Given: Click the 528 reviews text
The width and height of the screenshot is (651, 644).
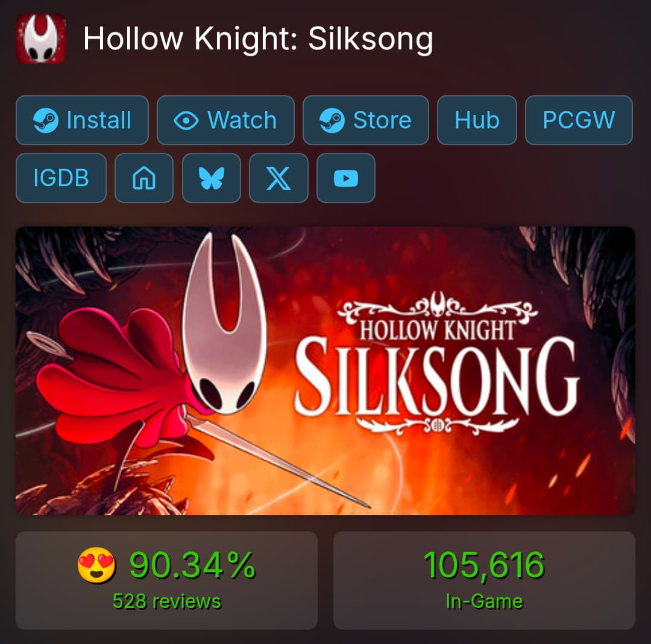Looking at the screenshot, I should pos(167,601).
